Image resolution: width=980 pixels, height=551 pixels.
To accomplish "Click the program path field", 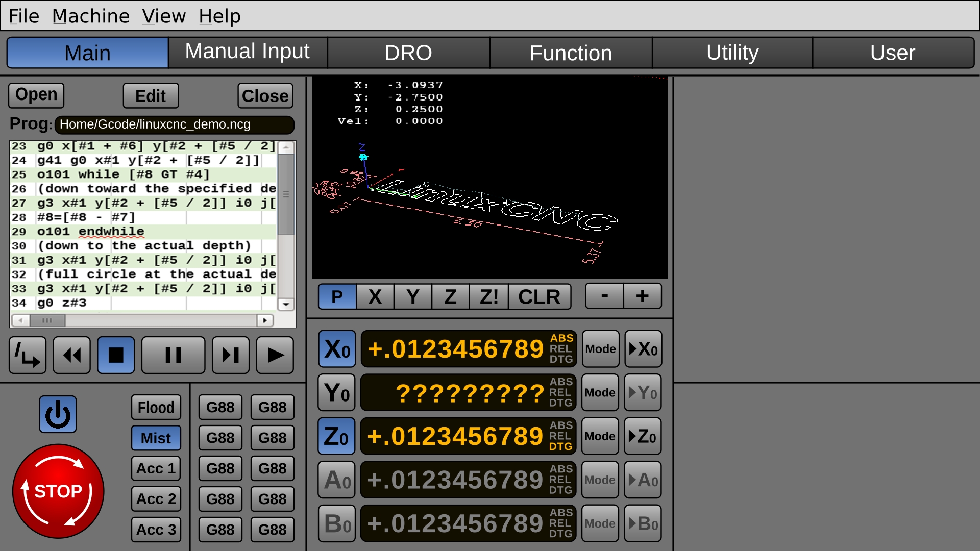I will pos(175,124).
